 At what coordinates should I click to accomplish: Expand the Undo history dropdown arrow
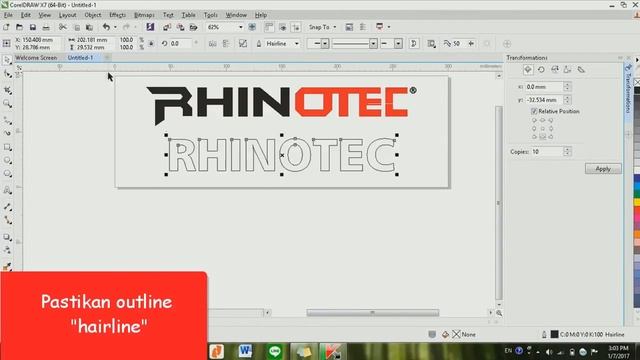[116, 27]
